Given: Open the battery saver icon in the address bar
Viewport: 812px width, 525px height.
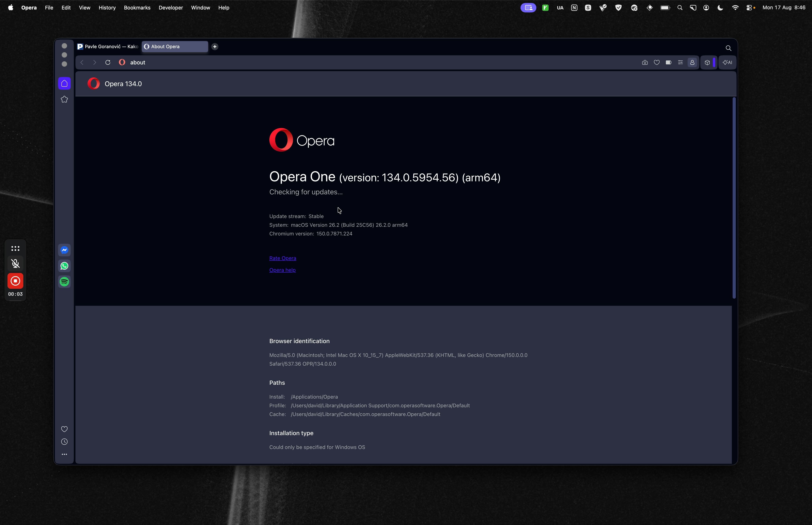Looking at the screenshot, I should pyautogui.click(x=669, y=62).
